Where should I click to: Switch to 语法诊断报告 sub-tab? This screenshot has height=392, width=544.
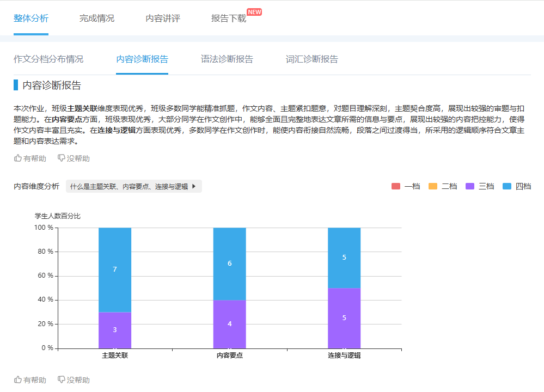(227, 59)
